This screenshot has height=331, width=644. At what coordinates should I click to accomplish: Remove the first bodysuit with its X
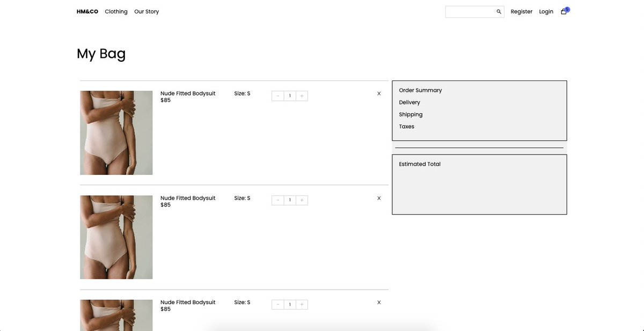point(379,93)
